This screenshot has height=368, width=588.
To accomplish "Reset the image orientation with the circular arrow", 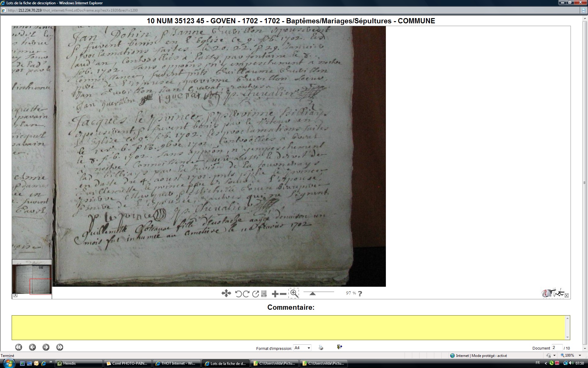I will coord(255,294).
